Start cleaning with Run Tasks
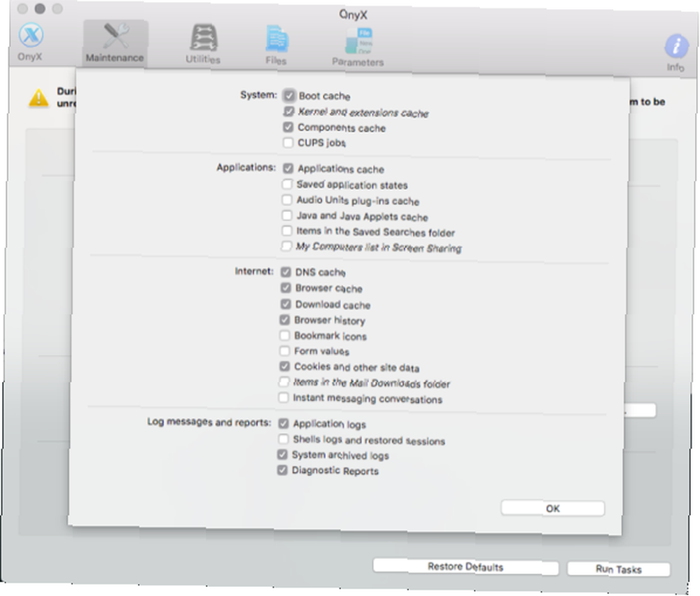This screenshot has height=596, width=700. (x=618, y=569)
